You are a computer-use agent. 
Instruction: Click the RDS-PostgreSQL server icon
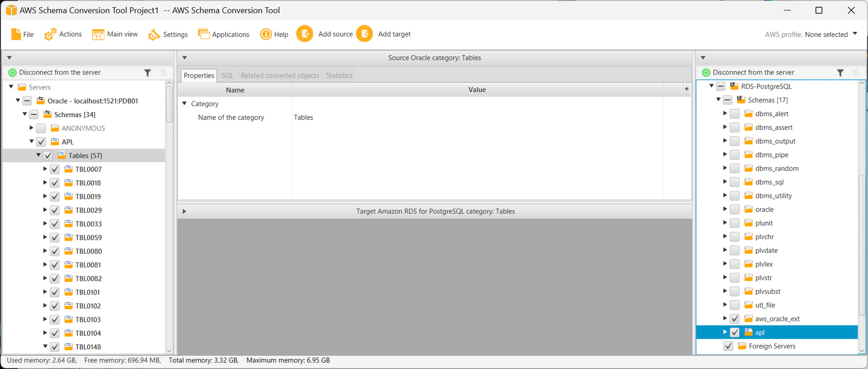coord(734,86)
